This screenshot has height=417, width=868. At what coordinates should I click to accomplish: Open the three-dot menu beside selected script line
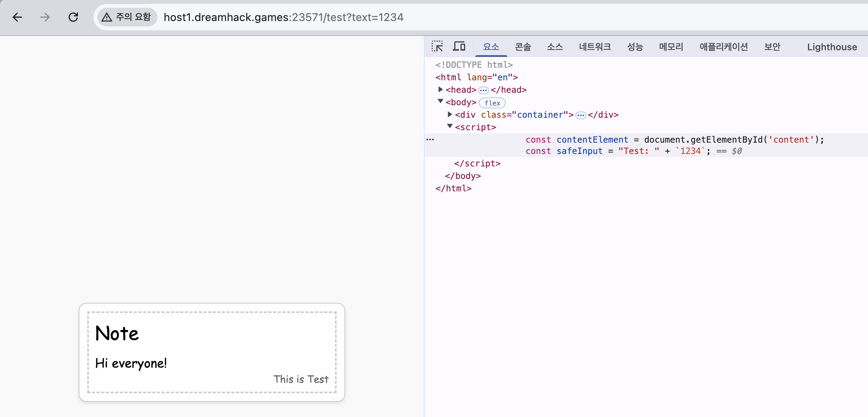(x=430, y=140)
